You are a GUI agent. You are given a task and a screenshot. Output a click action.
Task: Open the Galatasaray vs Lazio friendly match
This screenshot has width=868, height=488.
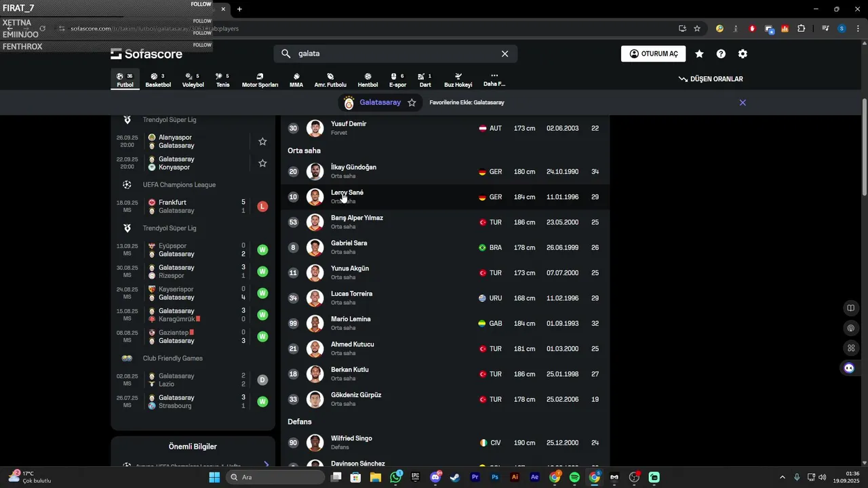[193, 380]
